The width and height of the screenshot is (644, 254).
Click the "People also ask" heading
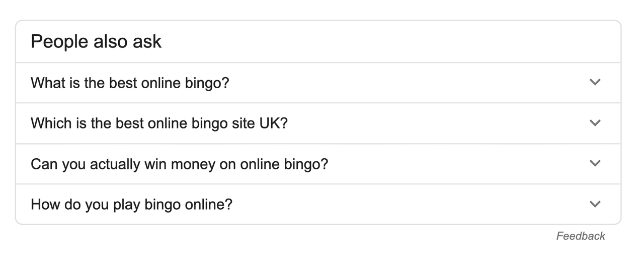click(x=96, y=41)
